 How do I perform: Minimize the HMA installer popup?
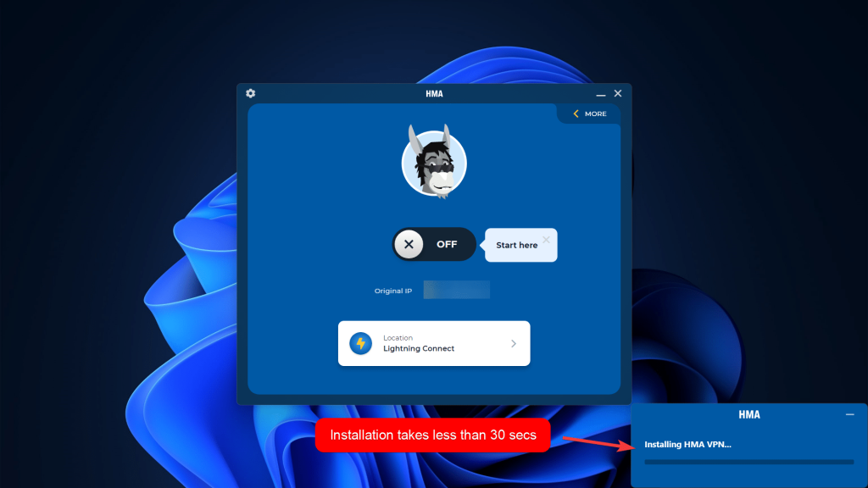pyautogui.click(x=849, y=414)
